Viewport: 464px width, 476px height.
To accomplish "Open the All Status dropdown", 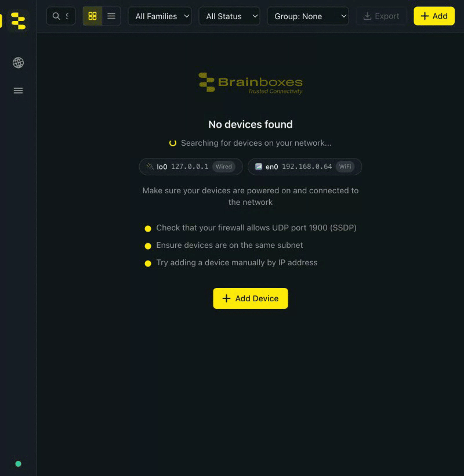I will pos(229,16).
